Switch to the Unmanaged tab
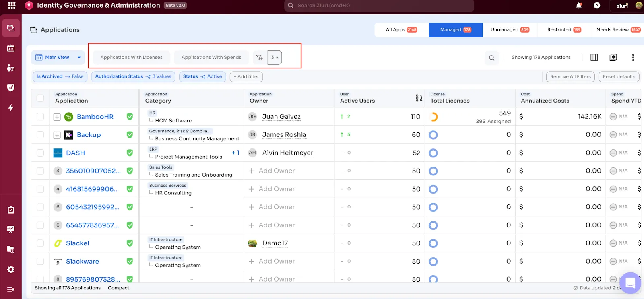 click(x=510, y=30)
